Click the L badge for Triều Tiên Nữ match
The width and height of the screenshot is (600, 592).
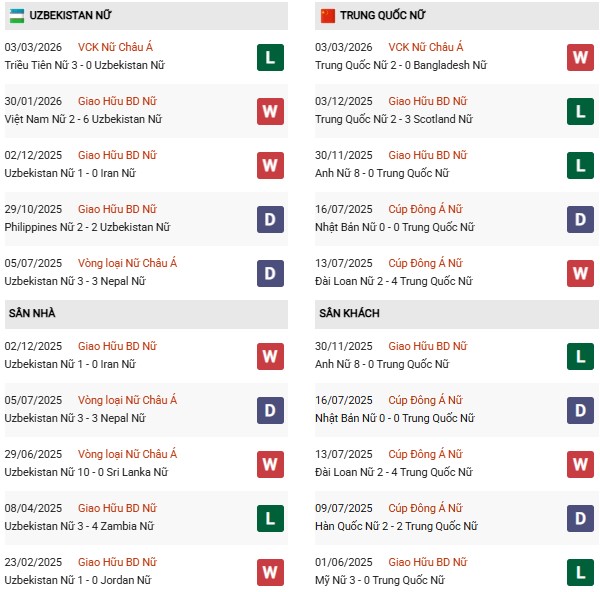coord(270,56)
